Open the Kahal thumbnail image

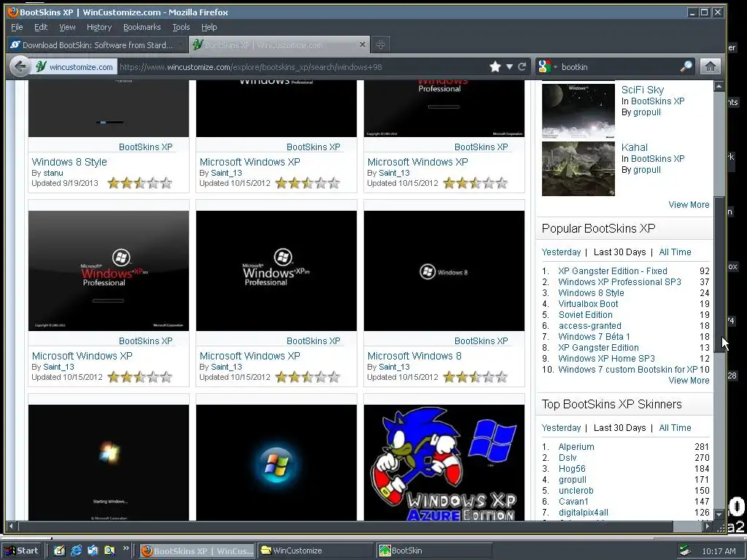tap(578, 168)
